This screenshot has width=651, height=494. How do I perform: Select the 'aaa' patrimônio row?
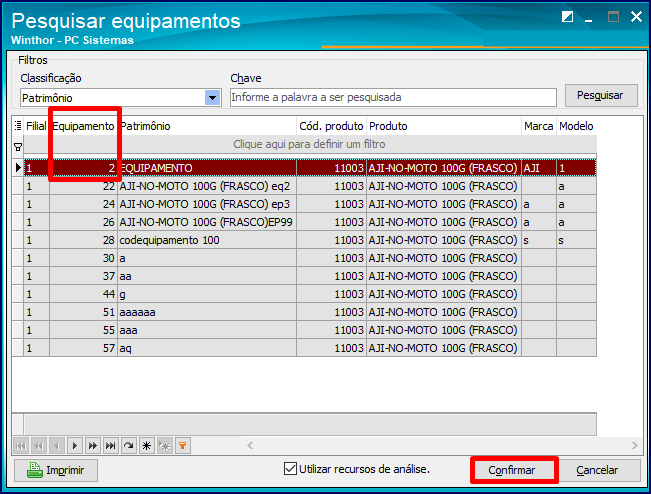pos(310,330)
